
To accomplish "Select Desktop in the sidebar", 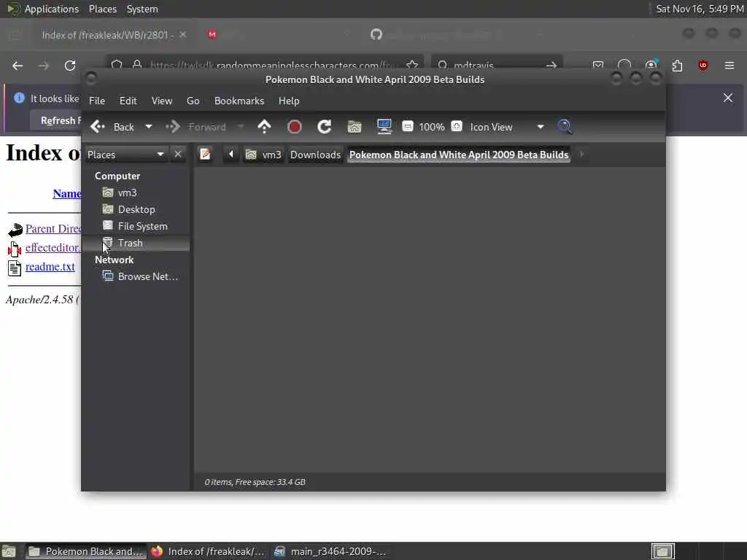I will click(136, 209).
